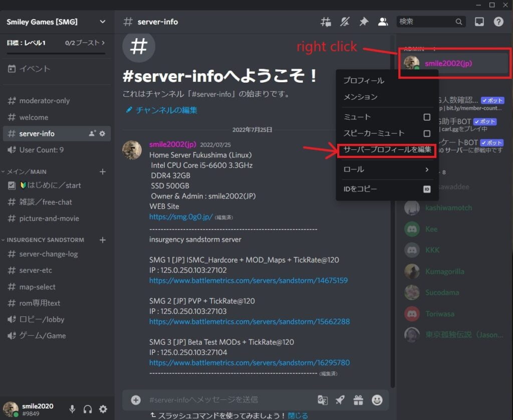Expand the ロール submenu
The width and height of the screenshot is (513, 420).
386,169
